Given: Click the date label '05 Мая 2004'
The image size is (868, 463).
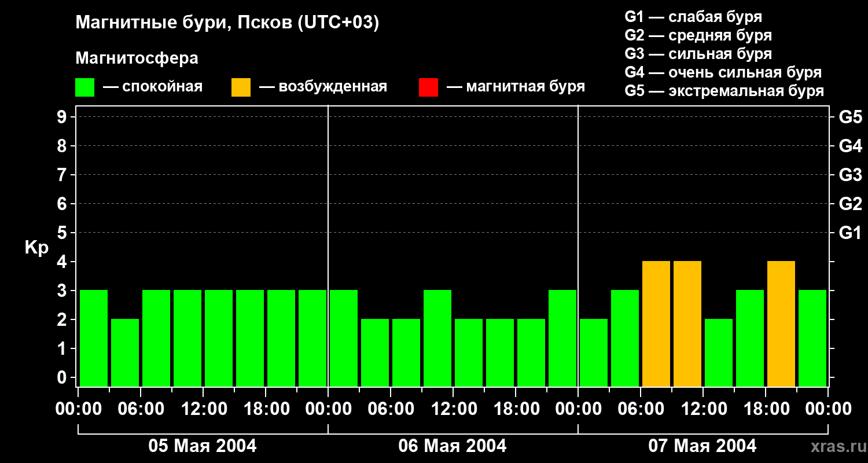Looking at the screenshot, I should click(203, 446).
